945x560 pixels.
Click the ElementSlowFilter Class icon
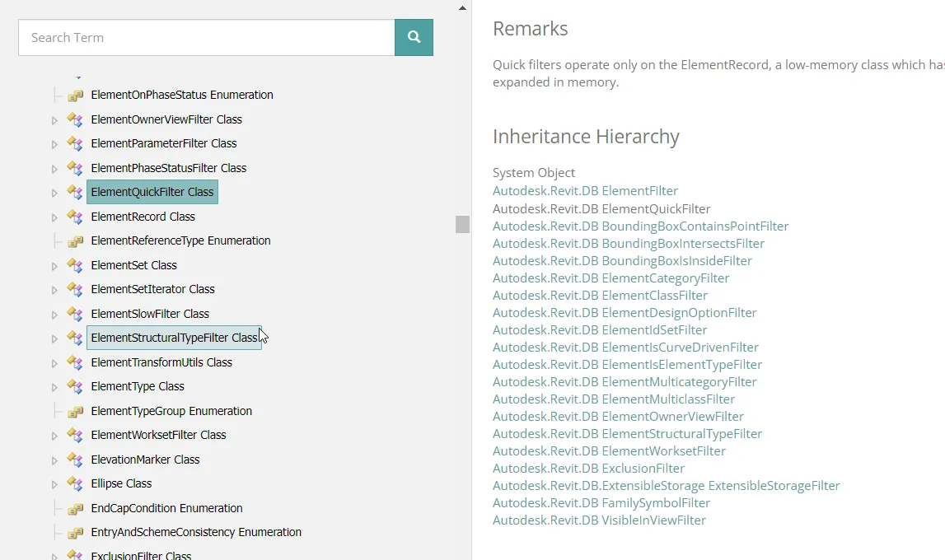[75, 314]
